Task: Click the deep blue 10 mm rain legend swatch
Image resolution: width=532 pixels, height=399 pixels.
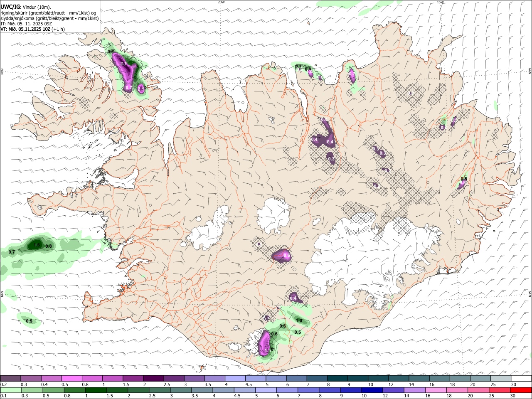Action: pyautogui.click(x=372, y=390)
